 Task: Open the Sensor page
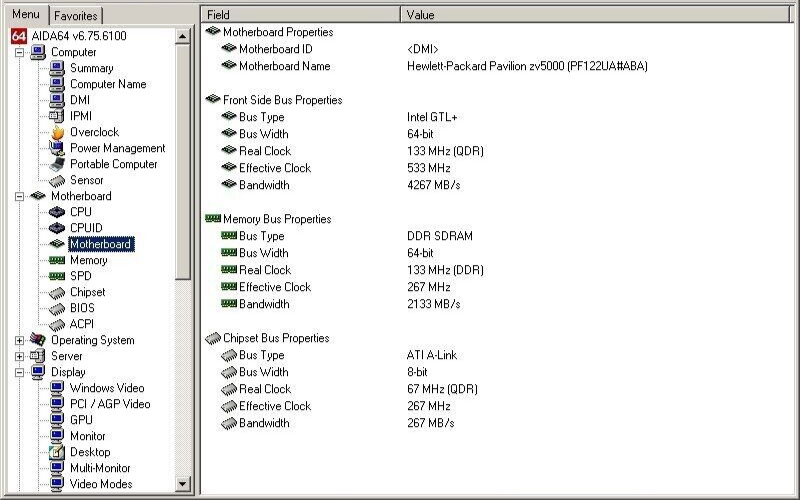click(x=86, y=180)
